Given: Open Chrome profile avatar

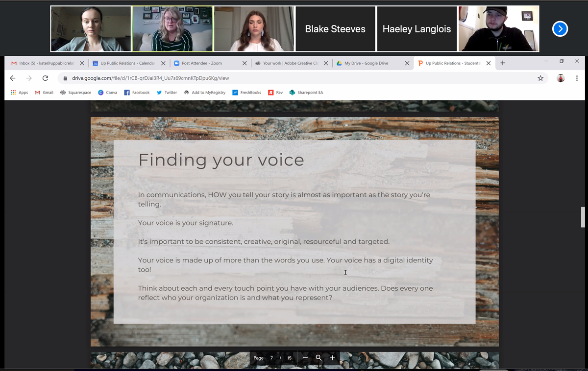Looking at the screenshot, I should click(561, 78).
